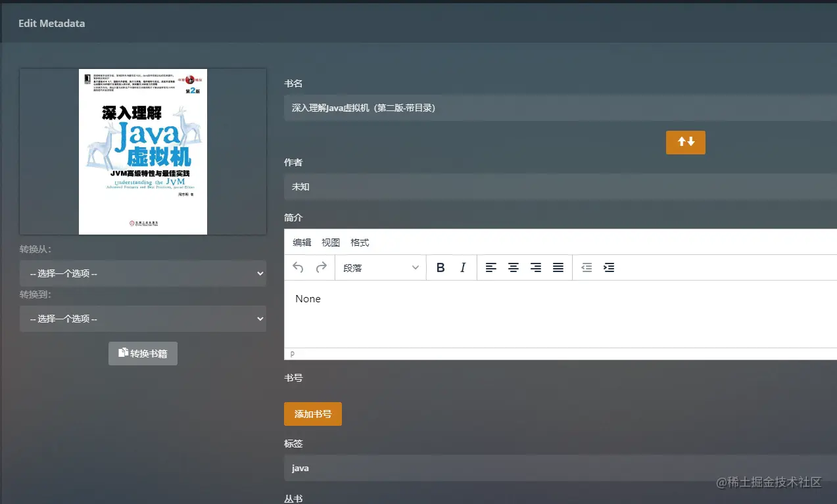This screenshot has width=837, height=504.
Task: Focus the 书名 title input field
Action: (x=560, y=108)
